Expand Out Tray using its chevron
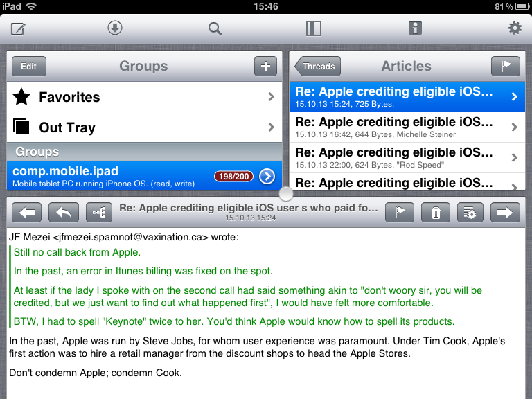The image size is (532, 399). point(271,127)
